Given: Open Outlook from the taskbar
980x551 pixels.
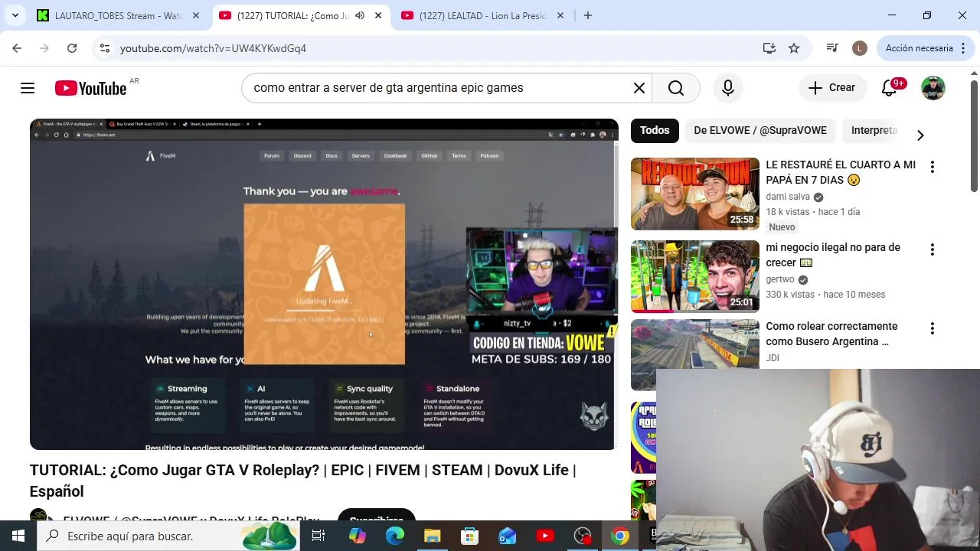Looking at the screenshot, I should (x=508, y=536).
